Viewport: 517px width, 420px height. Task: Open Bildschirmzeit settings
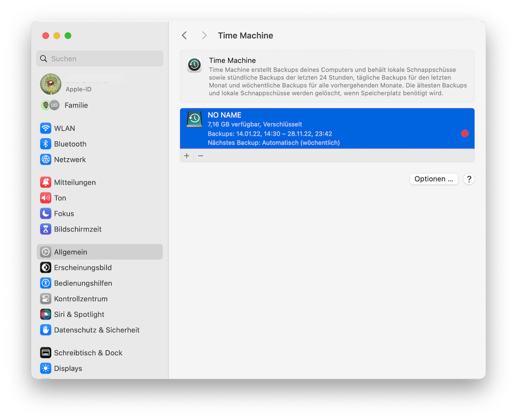tap(99, 229)
